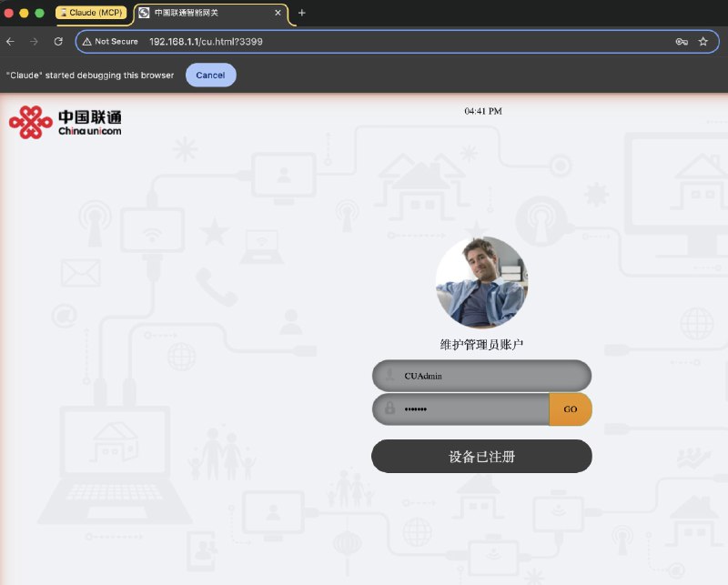Open the saved passwords key icon

tap(681, 42)
